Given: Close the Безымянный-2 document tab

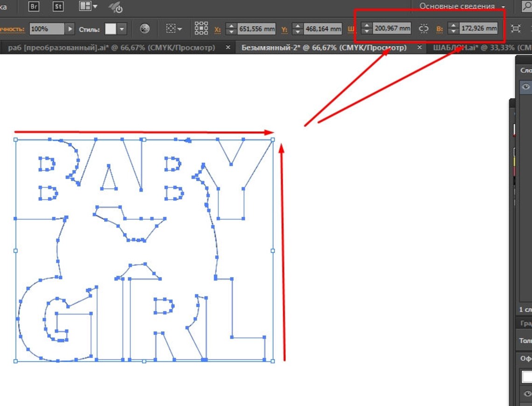Looking at the screenshot, I should [420, 47].
